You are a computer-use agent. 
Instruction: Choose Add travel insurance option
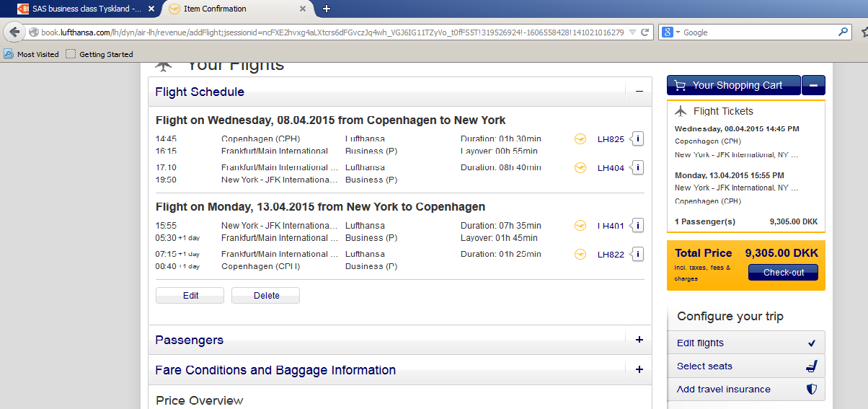[x=746, y=389]
